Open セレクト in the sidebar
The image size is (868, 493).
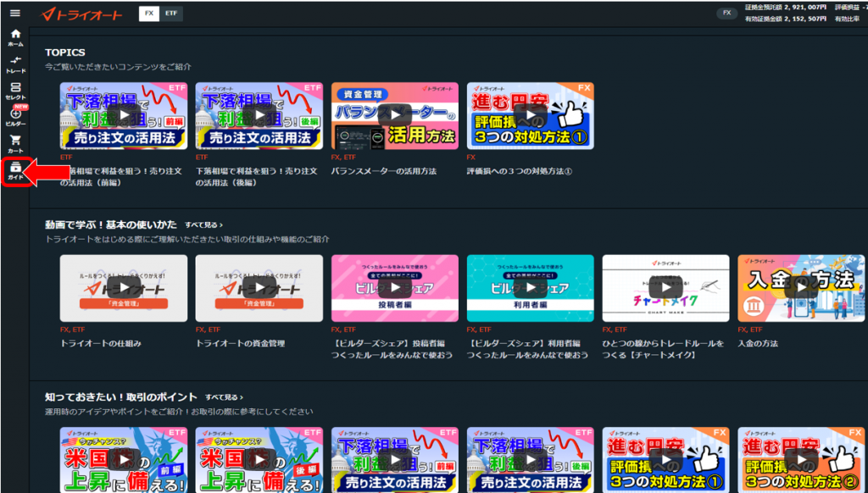[15, 91]
